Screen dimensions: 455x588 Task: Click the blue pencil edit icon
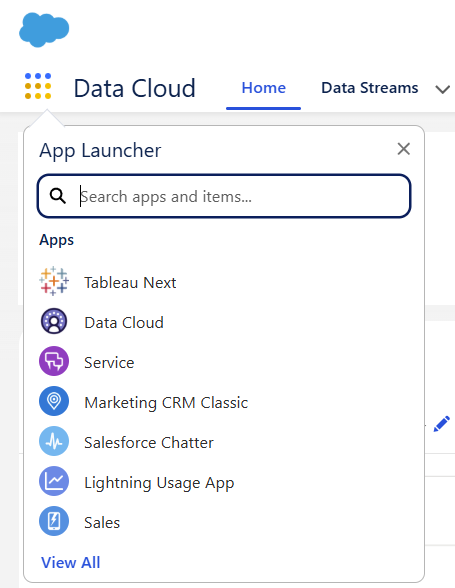click(441, 424)
